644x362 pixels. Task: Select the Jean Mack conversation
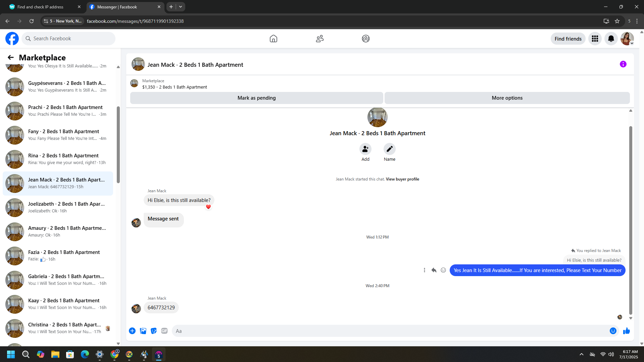(x=58, y=183)
